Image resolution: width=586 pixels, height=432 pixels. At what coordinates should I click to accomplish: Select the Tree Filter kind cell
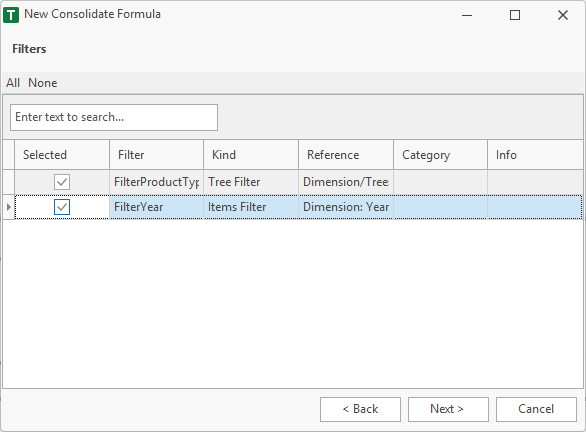[251, 182]
